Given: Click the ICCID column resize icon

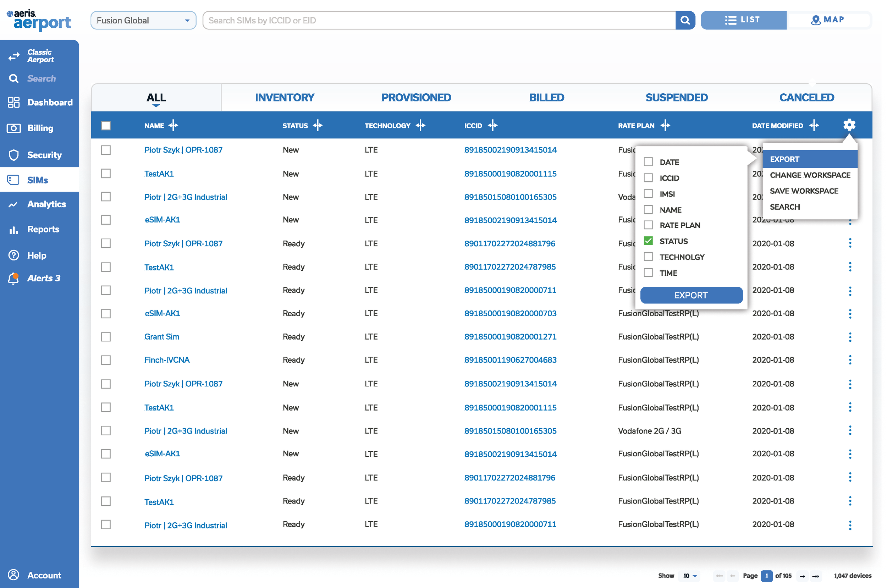Looking at the screenshot, I should pyautogui.click(x=492, y=125).
